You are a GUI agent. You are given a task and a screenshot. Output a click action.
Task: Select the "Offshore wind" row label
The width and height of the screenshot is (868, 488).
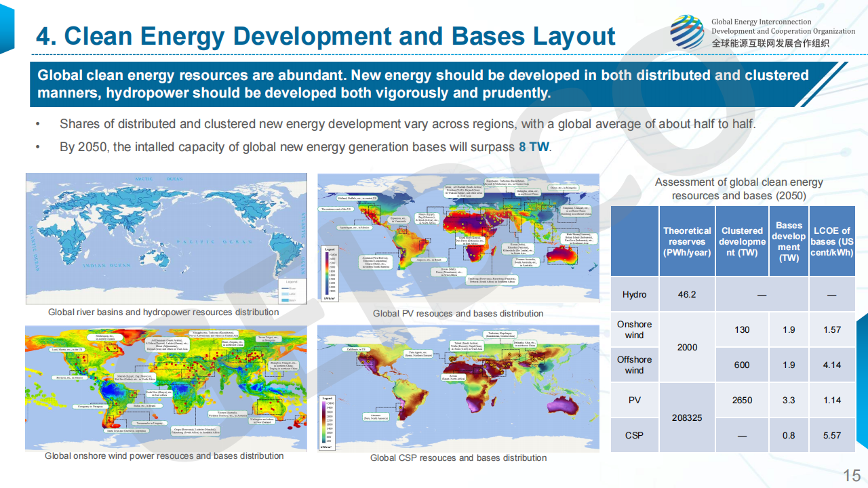click(x=634, y=365)
